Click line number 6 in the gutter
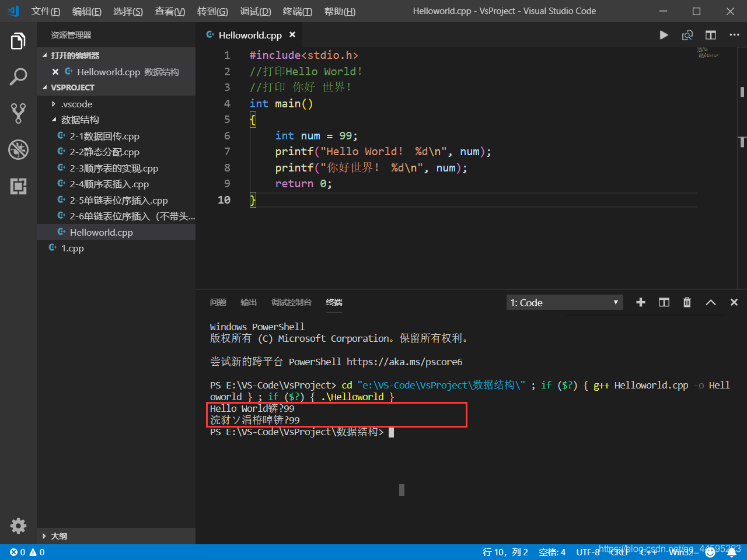 227,135
